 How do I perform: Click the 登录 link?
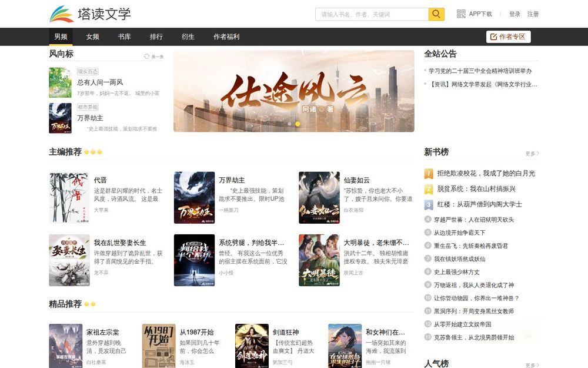514,14
